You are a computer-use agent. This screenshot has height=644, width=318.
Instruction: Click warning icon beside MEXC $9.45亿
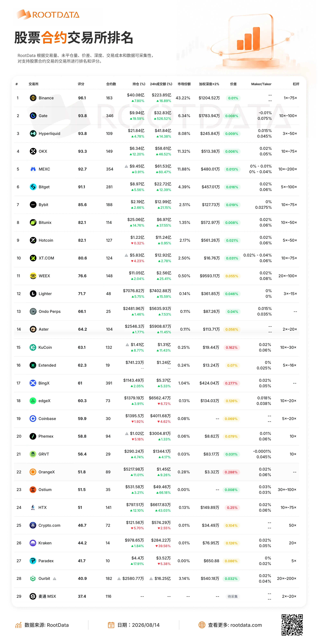click(x=126, y=166)
